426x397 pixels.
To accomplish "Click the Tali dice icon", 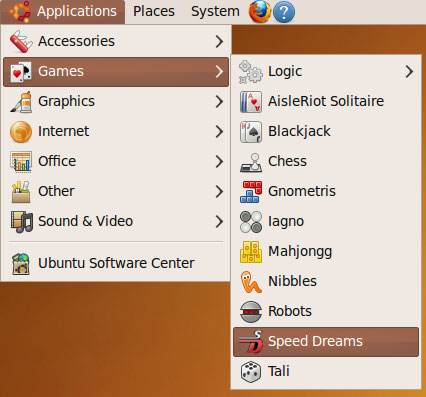I will 251,372.
